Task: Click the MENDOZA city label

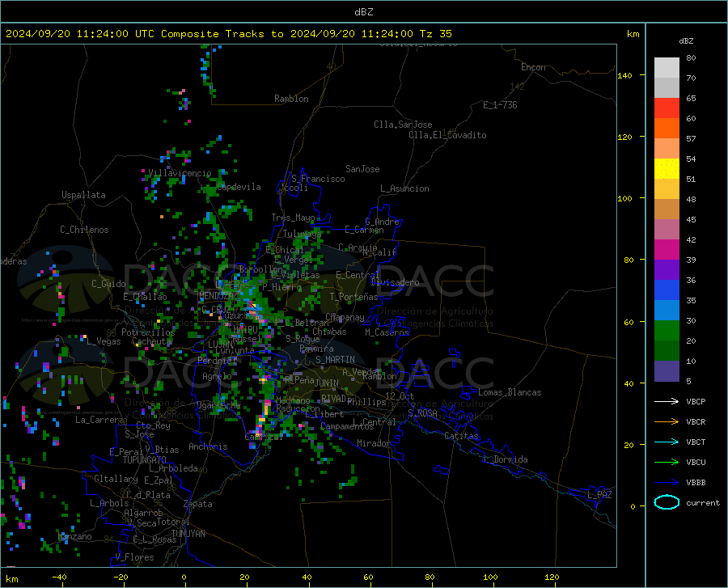Action: point(216,296)
